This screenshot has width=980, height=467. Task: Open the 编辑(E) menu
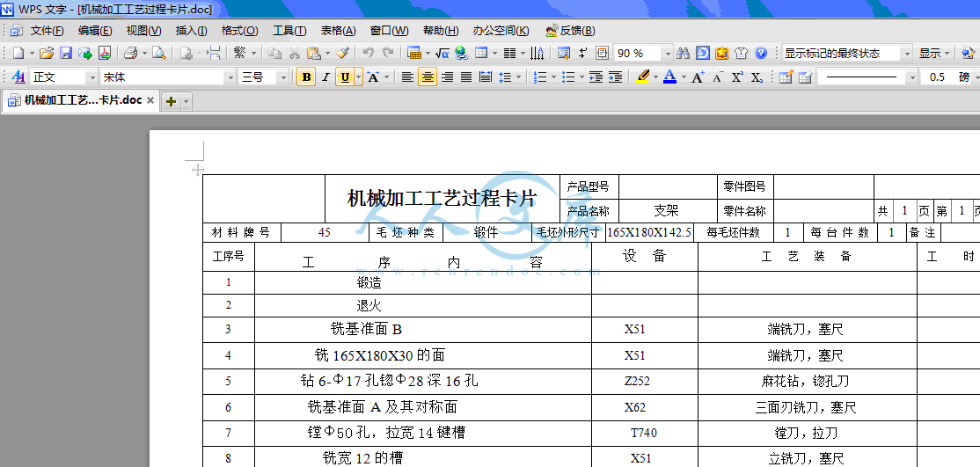pyautogui.click(x=95, y=31)
